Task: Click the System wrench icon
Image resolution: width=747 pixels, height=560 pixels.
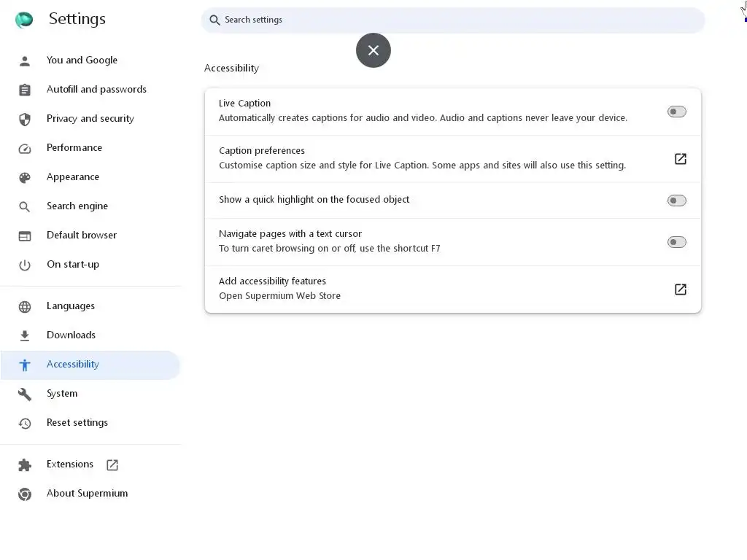Action: tap(25, 394)
